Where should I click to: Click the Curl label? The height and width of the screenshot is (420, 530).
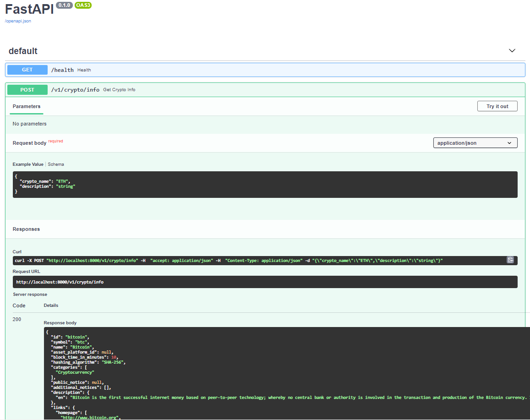(17, 252)
